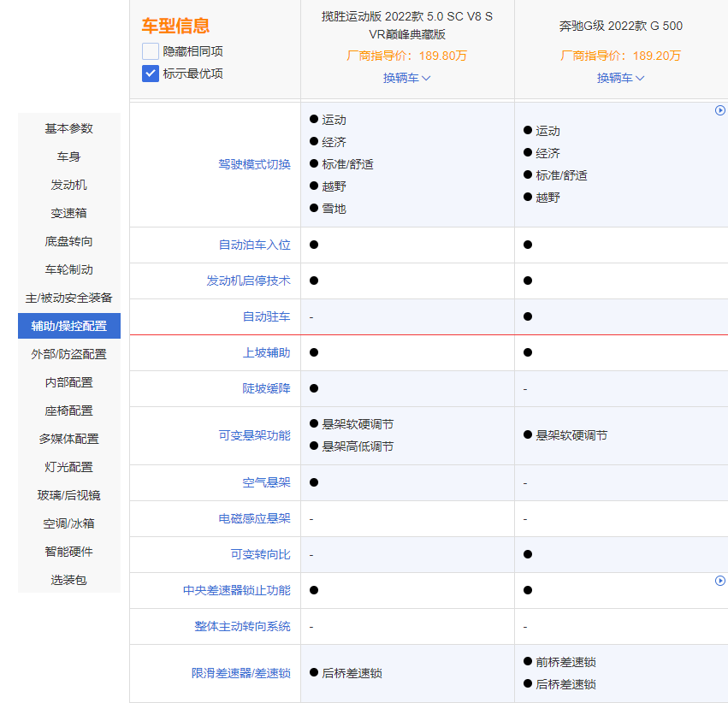Click the play icon next to 中央差速器锁止功能 row
728x703 pixels.
click(x=721, y=580)
